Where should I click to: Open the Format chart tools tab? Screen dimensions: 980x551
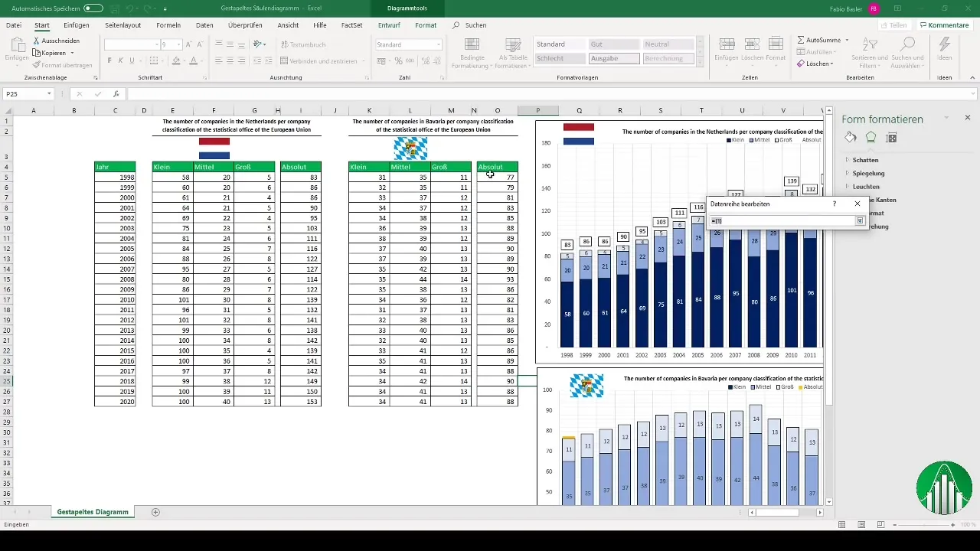coord(426,25)
